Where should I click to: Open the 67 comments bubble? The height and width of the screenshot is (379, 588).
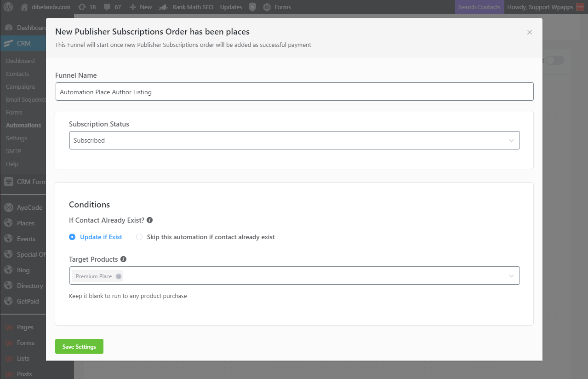coord(112,7)
